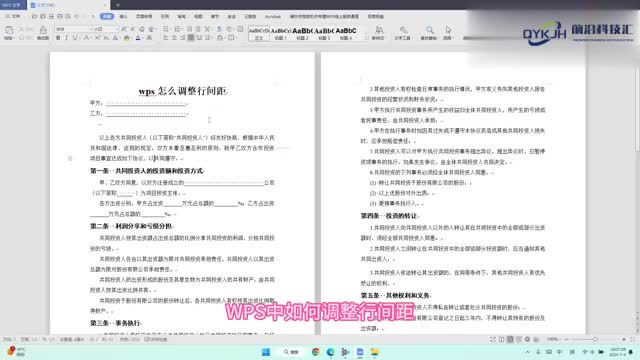640x360 pixels.
Task: Click the Windows Start button
Action: 266,352
